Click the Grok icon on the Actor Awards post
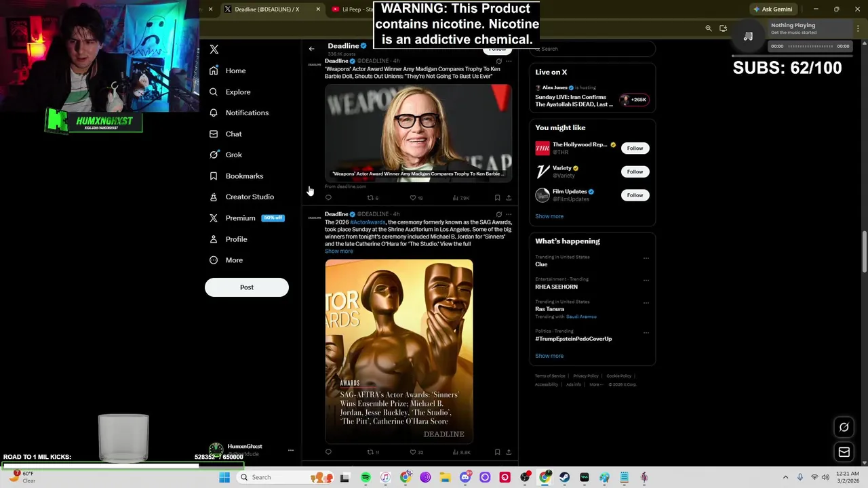This screenshot has height=488, width=868. [498, 214]
